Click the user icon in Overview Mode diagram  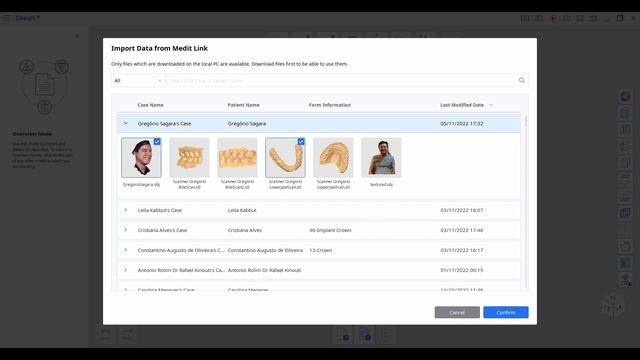coord(27,67)
